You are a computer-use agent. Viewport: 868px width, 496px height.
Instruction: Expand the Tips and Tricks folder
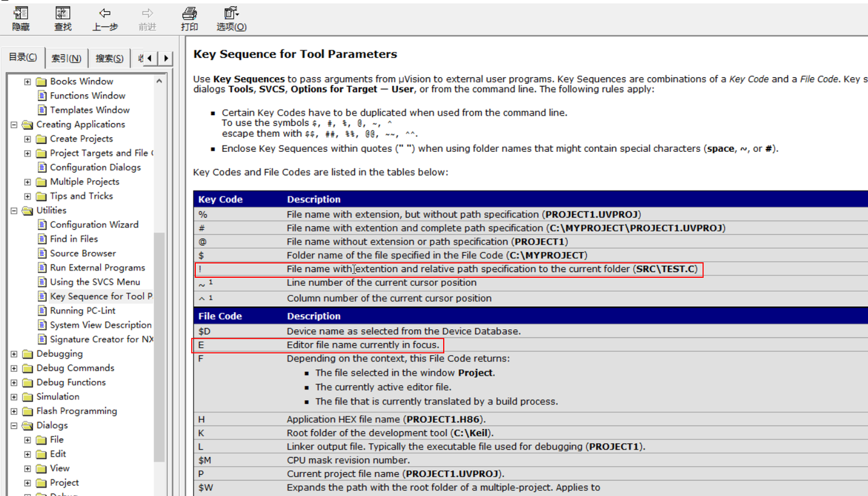point(28,196)
